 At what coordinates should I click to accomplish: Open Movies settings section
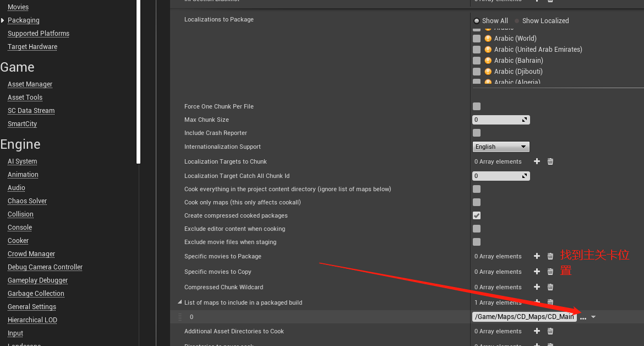pyautogui.click(x=18, y=7)
